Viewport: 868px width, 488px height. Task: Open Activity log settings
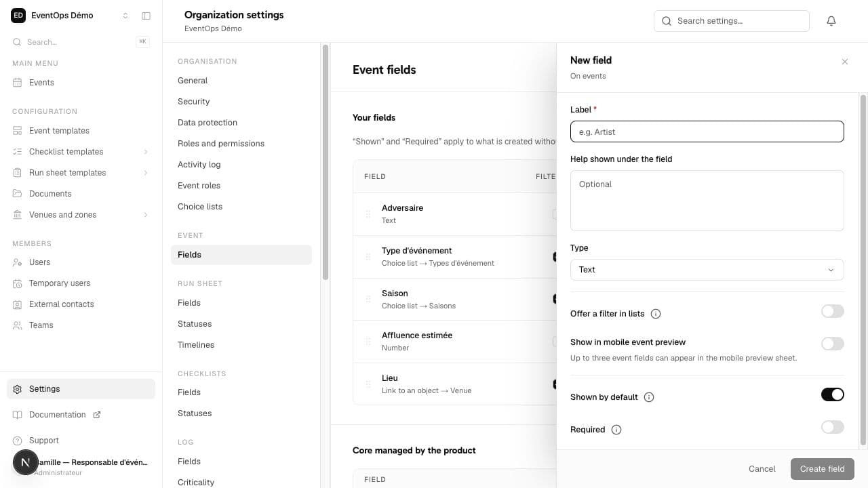(241, 165)
